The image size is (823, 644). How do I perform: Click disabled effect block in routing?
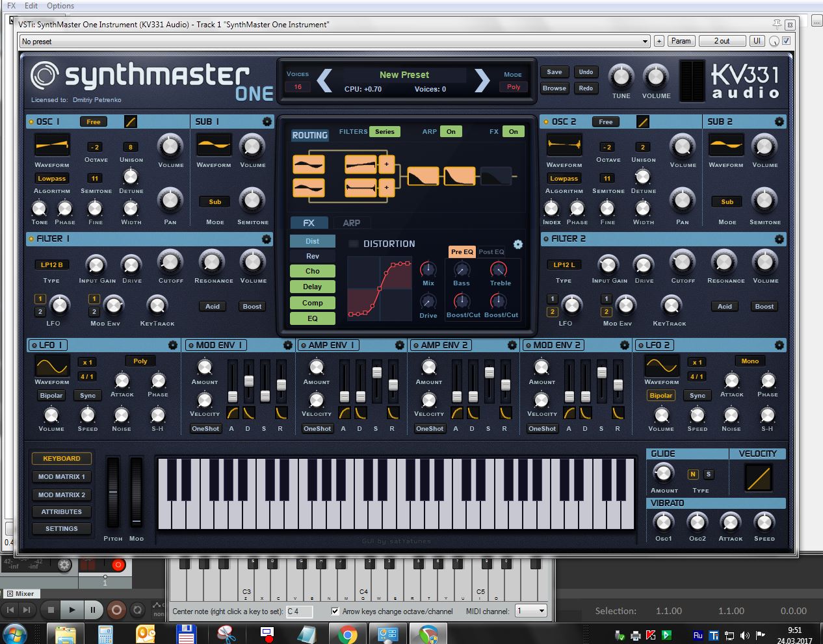[x=495, y=176]
